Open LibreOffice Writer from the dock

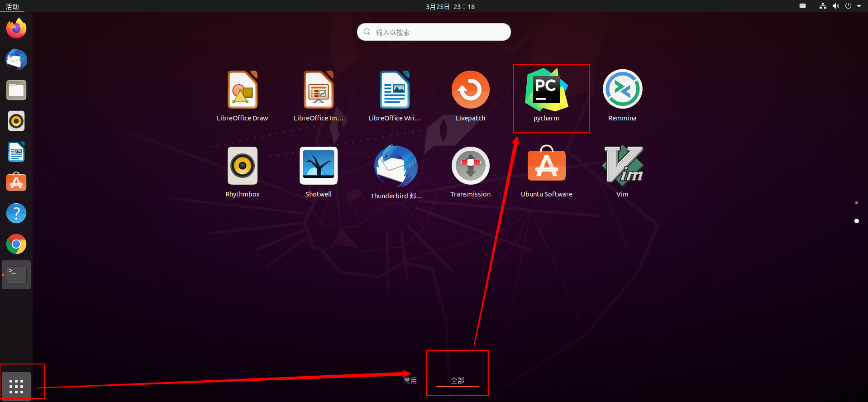click(16, 152)
